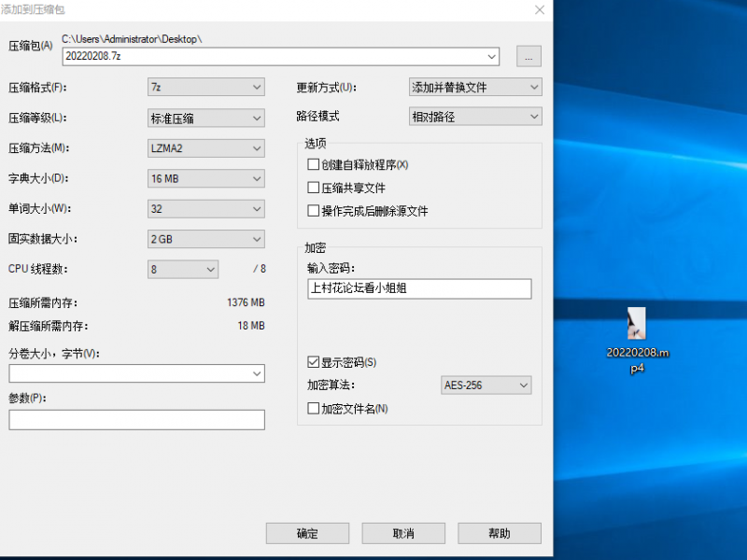Enable the create self-extracting archive (创建自释放程序) checkbox
This screenshot has height=560, width=747.
[314, 164]
